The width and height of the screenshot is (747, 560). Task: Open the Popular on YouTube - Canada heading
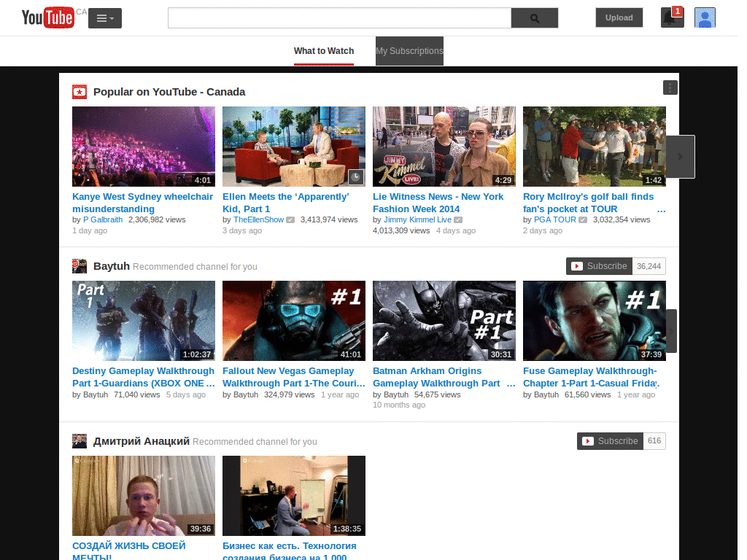click(169, 92)
